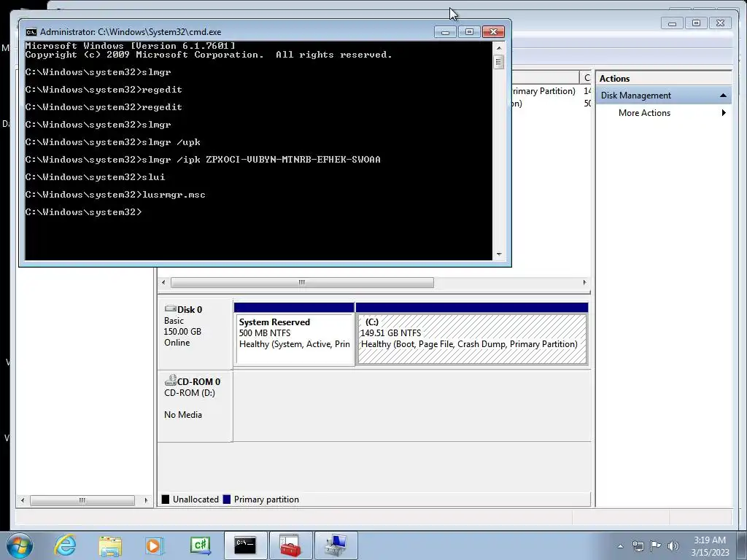Click the slmgr /upk command text
Viewport: 747px width, 560px height.
pyautogui.click(x=171, y=142)
